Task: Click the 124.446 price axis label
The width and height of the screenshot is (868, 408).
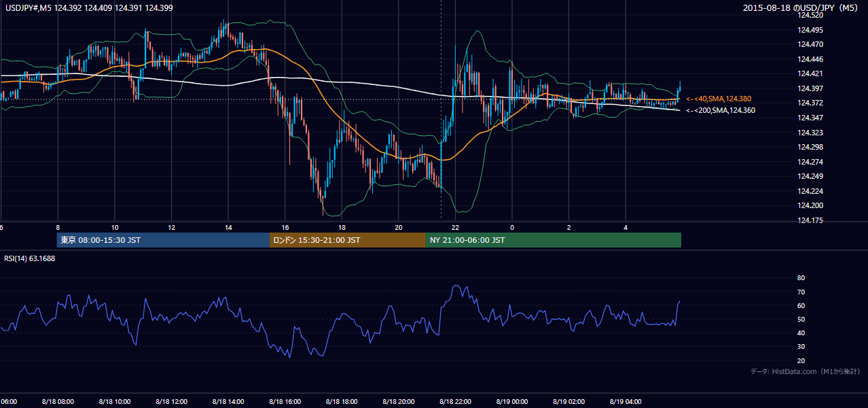Action: (811, 59)
